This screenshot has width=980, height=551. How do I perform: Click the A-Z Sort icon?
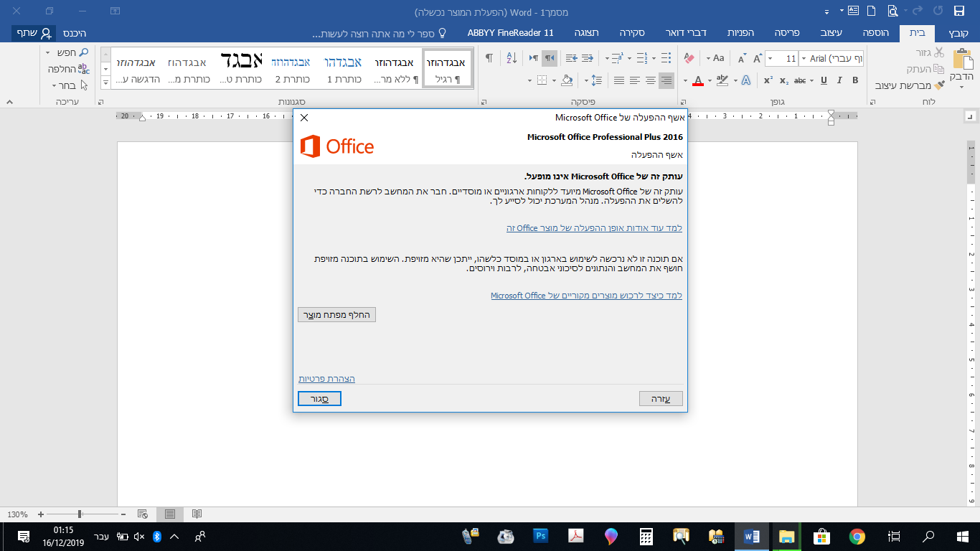(512, 58)
